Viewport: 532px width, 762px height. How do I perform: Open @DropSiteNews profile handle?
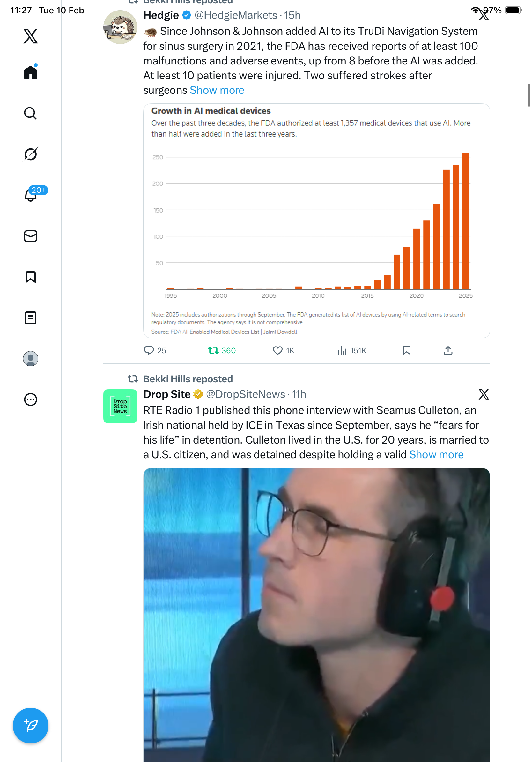[x=246, y=394]
